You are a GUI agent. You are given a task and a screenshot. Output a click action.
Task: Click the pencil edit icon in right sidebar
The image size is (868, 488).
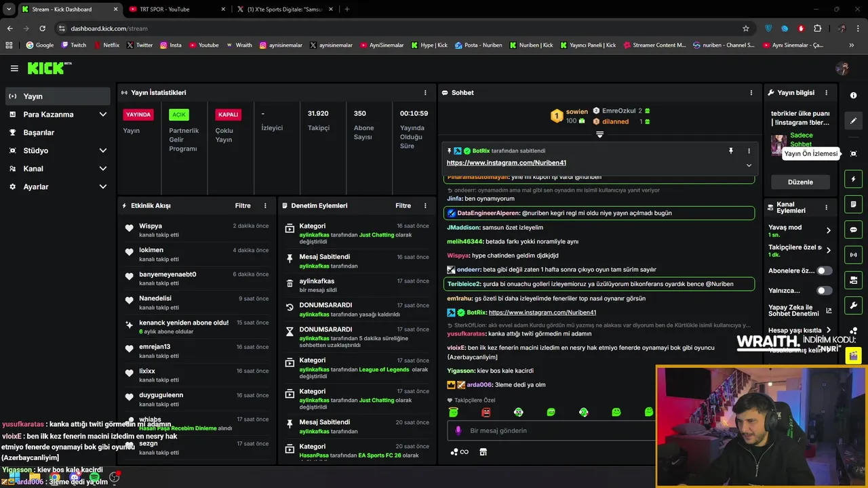pos(854,121)
